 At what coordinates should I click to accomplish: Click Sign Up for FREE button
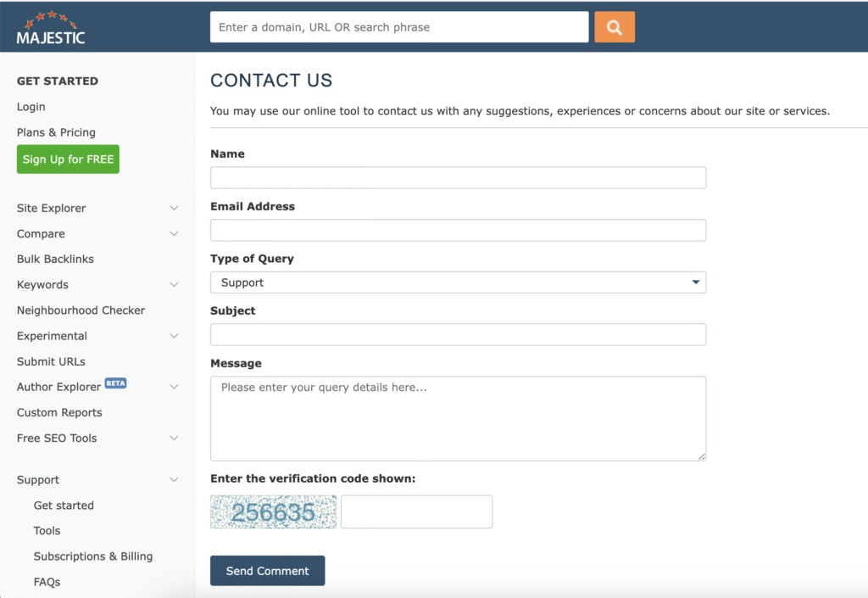(68, 159)
